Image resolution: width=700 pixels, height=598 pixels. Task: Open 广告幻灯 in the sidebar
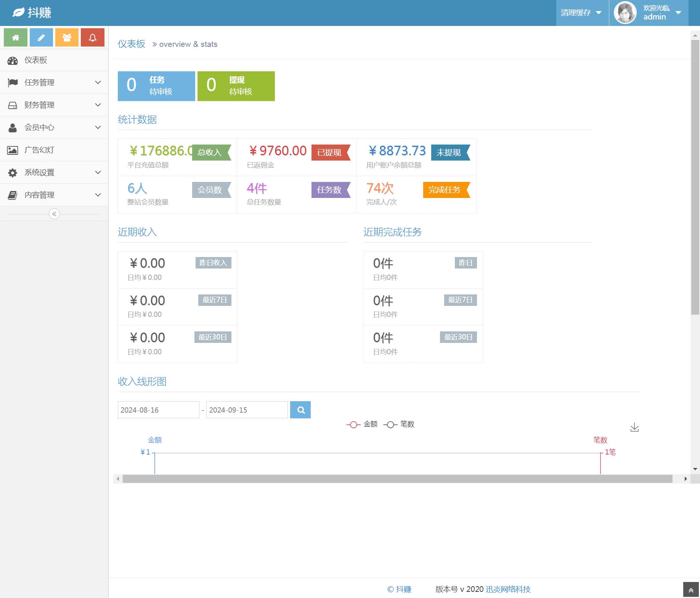[39, 150]
